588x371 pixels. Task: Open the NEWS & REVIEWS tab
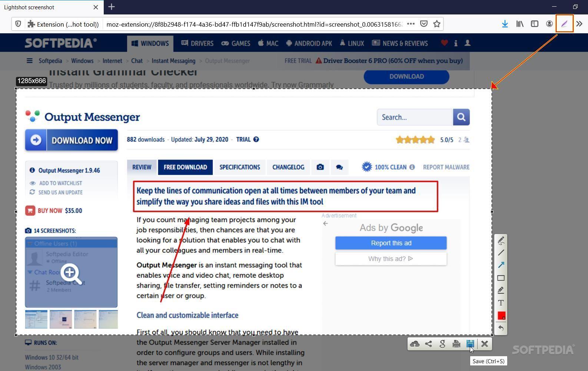pos(400,43)
